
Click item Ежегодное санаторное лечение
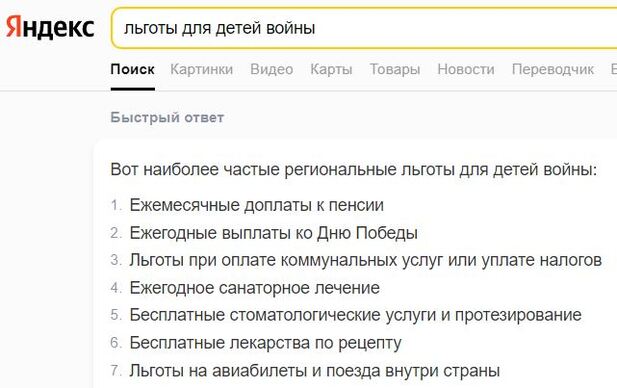pyautogui.click(x=255, y=288)
